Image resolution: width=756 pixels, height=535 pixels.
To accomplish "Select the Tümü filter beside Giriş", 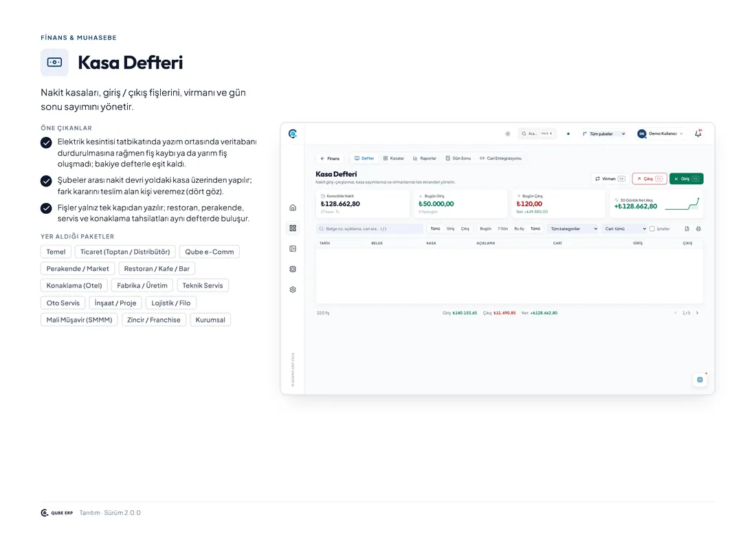I will point(435,229).
